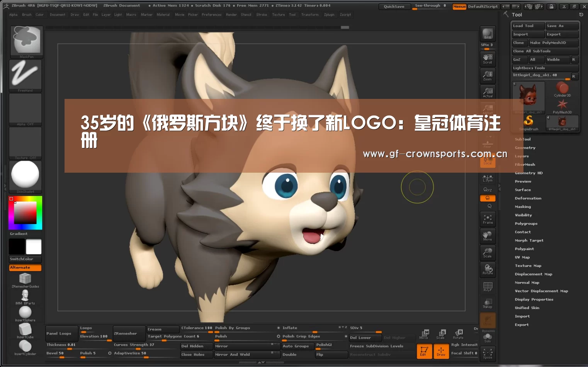Screen dimensions: 588x367
Task: Click the Tool palette refresh icon
Action: tap(581, 15)
